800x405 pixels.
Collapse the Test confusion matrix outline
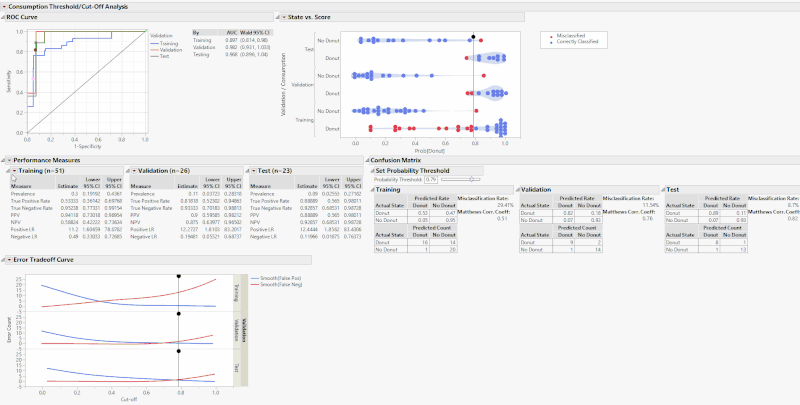663,189
